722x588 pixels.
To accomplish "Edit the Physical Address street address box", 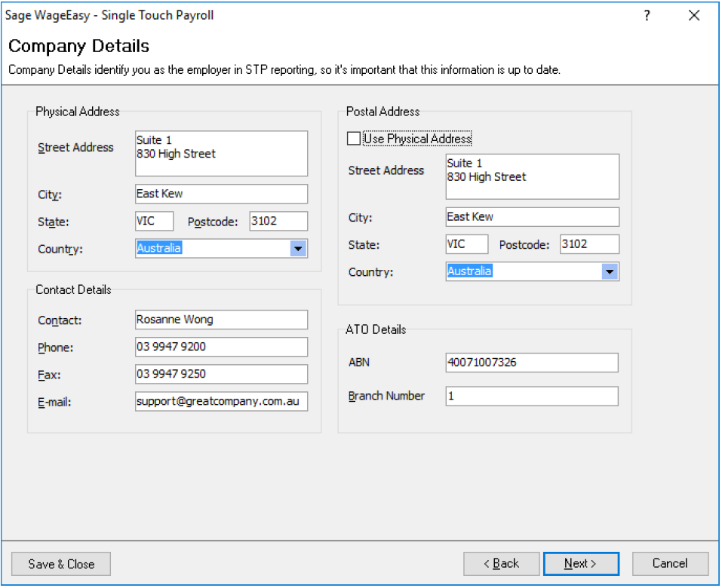I will (x=222, y=154).
